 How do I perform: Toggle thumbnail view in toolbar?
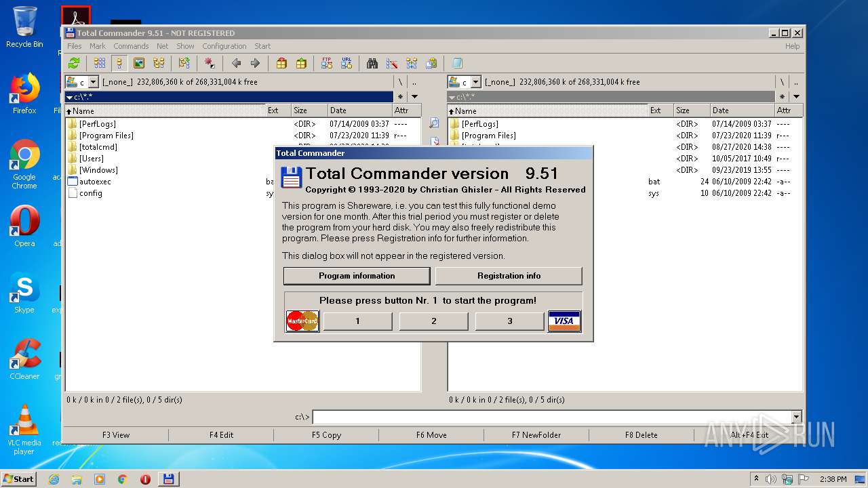point(139,63)
